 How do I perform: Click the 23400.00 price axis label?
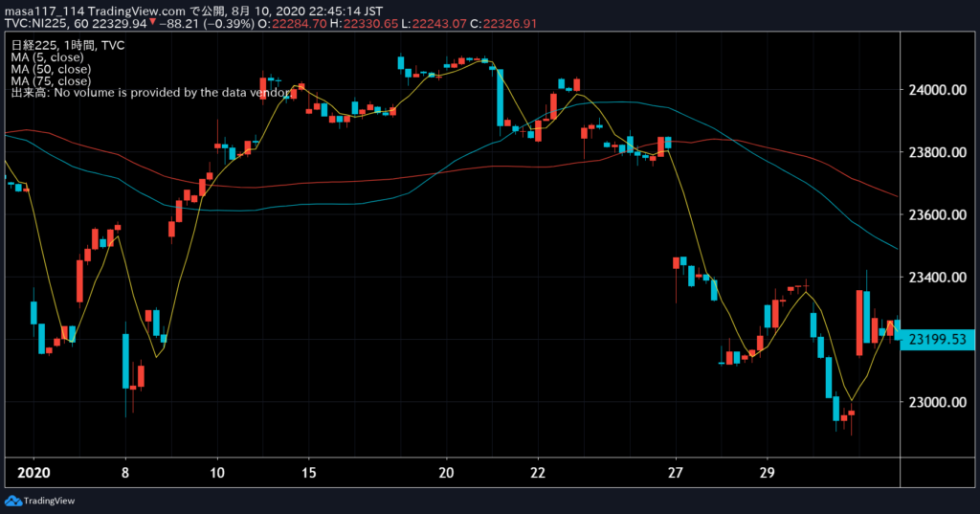pos(937,277)
